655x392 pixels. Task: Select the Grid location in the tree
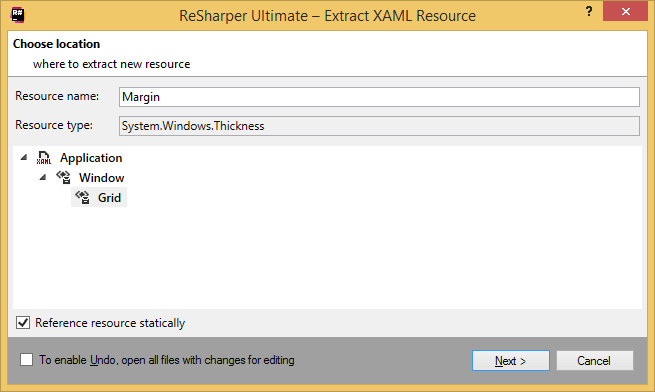[x=109, y=198]
